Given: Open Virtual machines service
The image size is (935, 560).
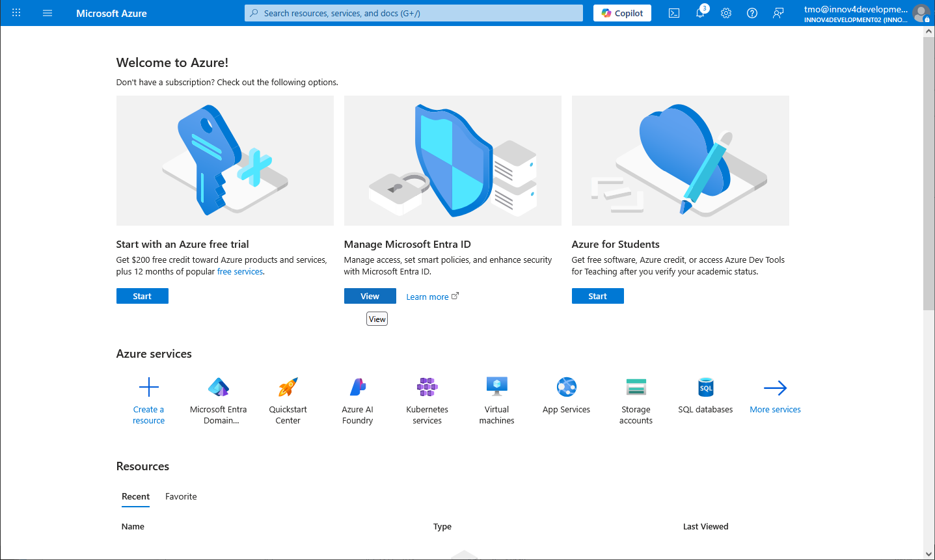Looking at the screenshot, I should [496, 388].
